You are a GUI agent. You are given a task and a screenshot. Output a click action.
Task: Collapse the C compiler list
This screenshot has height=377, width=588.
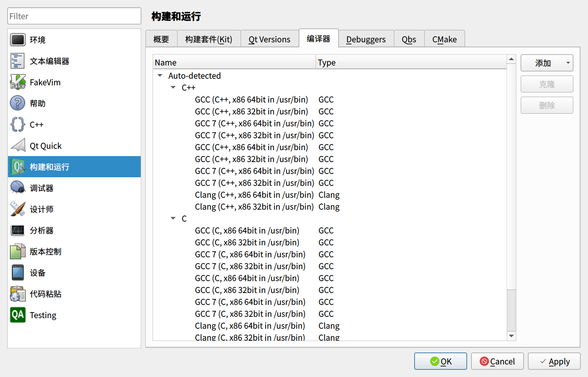(x=173, y=218)
